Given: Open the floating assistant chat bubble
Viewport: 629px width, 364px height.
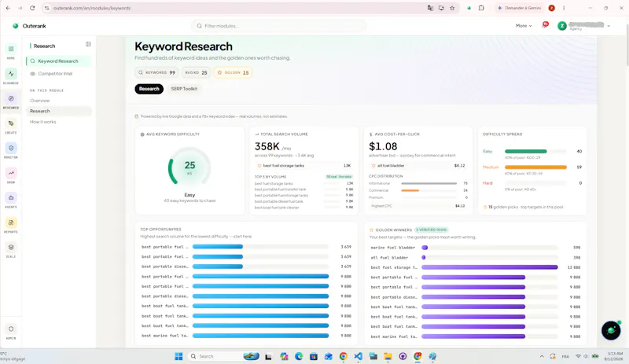Looking at the screenshot, I should [611, 330].
